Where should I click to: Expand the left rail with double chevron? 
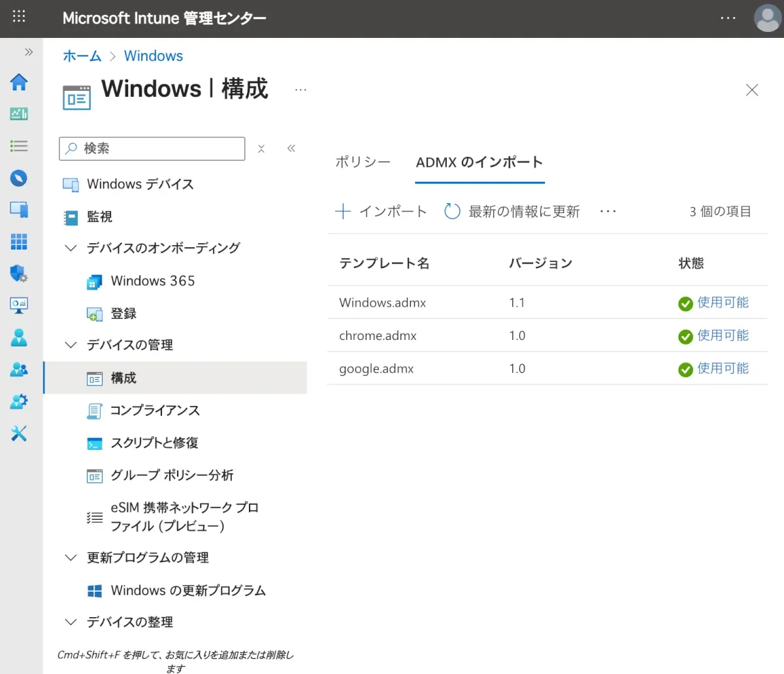click(29, 52)
